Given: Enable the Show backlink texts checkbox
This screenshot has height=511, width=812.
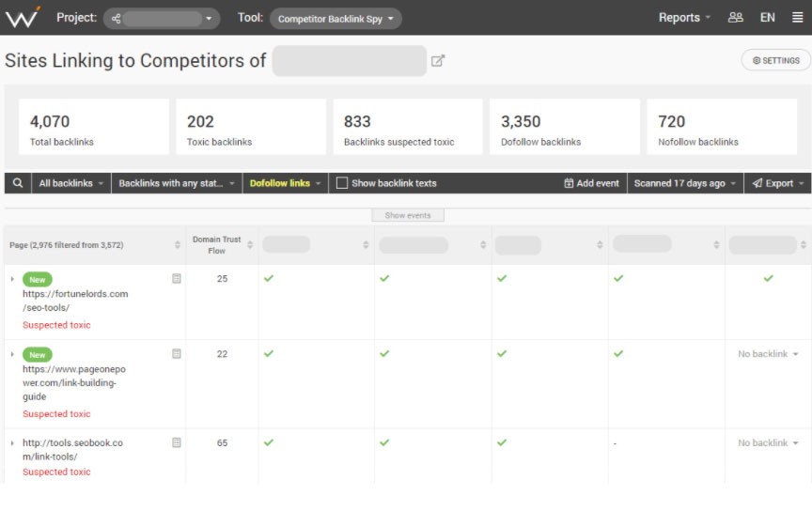Looking at the screenshot, I should [342, 183].
